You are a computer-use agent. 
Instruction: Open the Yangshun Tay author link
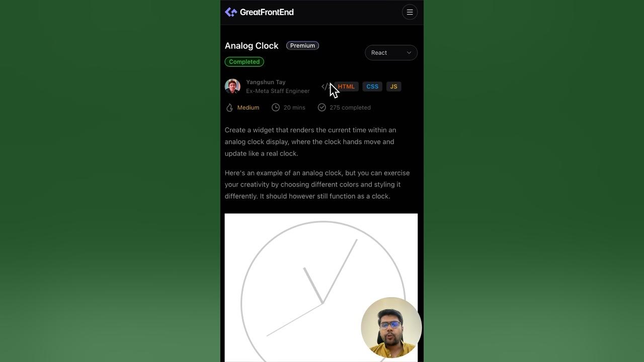[x=266, y=82]
